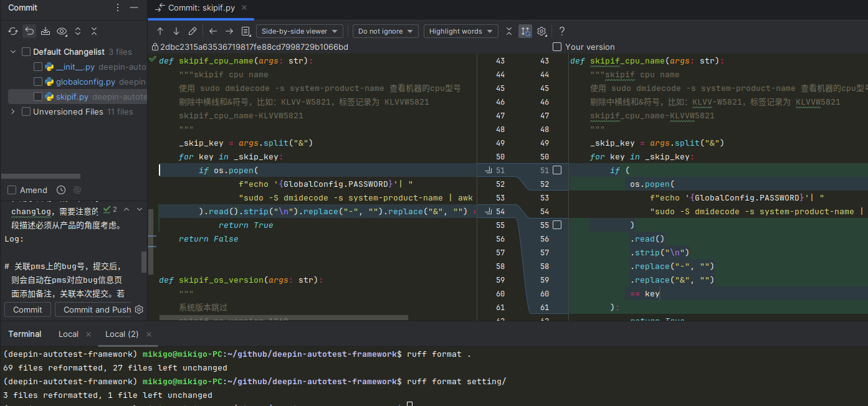The width and height of the screenshot is (868, 406).
Task: Open the Highlight words dropdown
Action: point(460,31)
